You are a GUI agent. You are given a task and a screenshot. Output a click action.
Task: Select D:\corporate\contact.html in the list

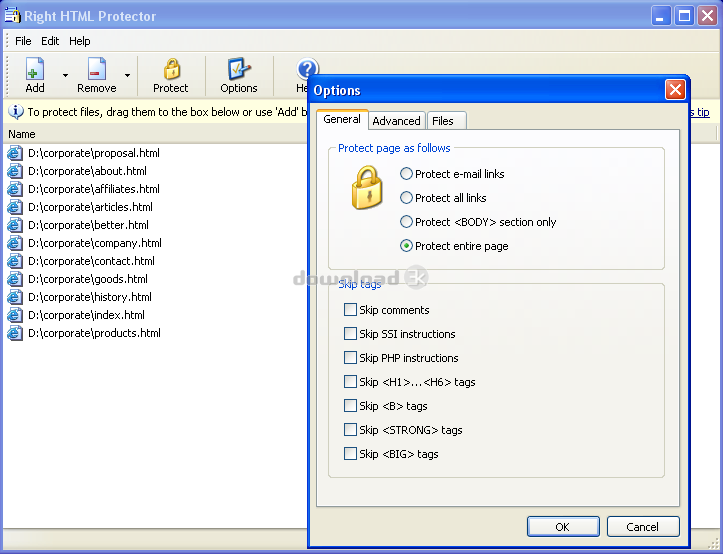[91, 261]
